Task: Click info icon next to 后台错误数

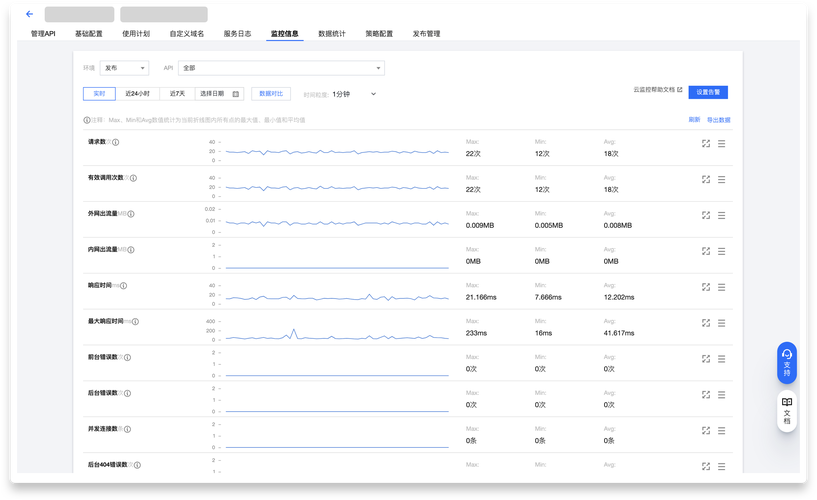Action: (127, 394)
